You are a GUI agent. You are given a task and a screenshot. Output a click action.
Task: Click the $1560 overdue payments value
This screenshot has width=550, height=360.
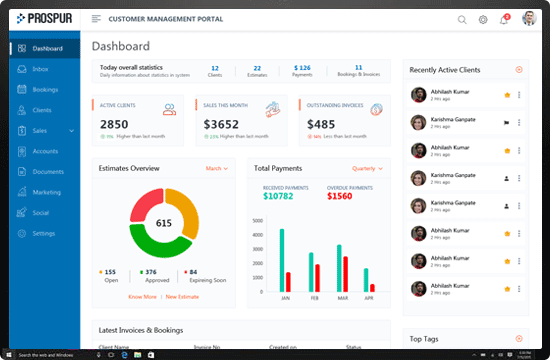click(x=340, y=196)
